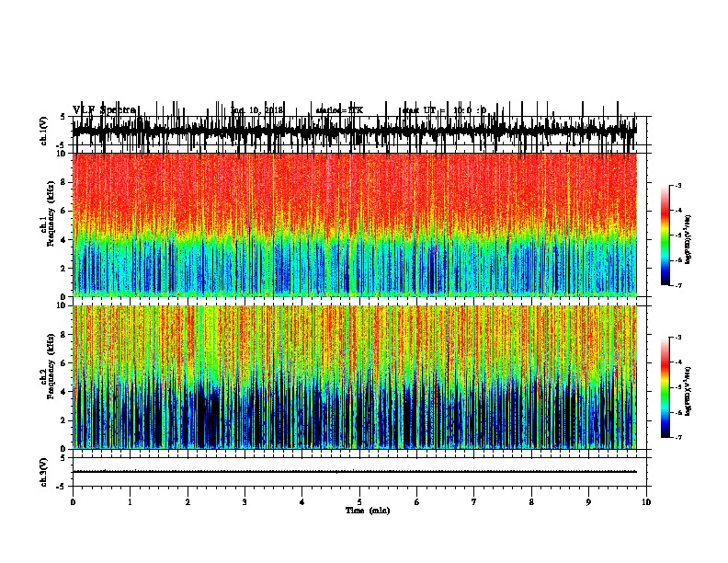728x563 pixels.
Task: Click the "5" tick on ch.1(V) axis
Action: click(x=63, y=117)
